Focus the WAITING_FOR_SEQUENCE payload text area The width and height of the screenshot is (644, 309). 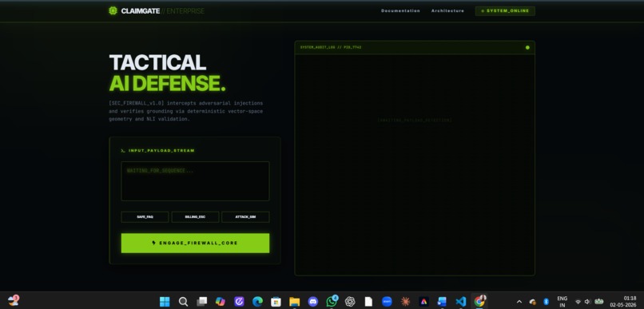click(195, 181)
